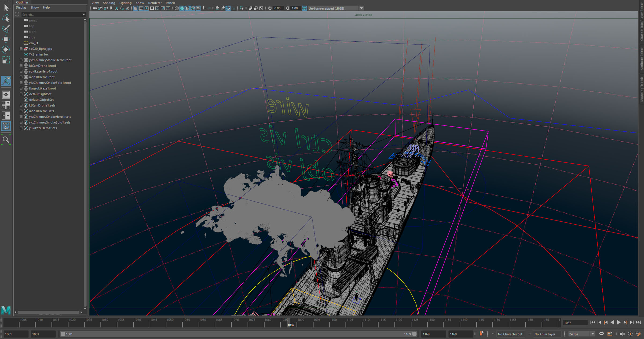
Task: Toggle audio mute speaker icon
Action: point(622,334)
